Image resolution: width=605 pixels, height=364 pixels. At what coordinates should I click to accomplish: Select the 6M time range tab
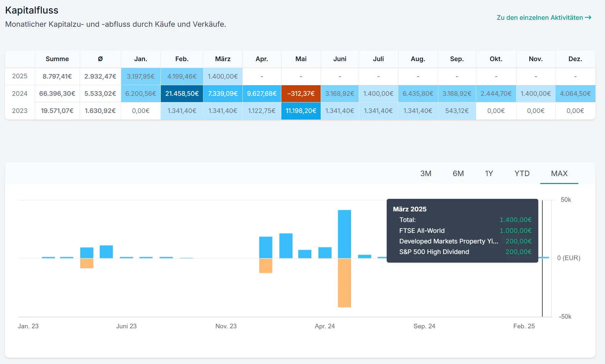[458, 173]
